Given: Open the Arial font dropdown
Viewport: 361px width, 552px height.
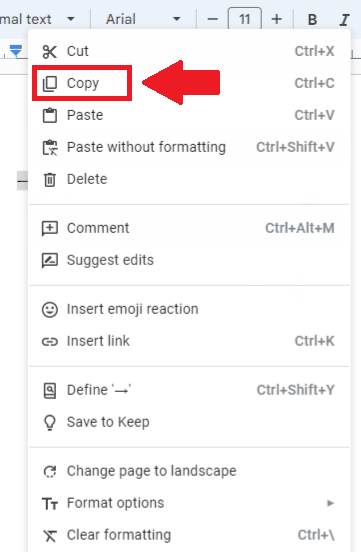Looking at the screenshot, I should tap(143, 19).
